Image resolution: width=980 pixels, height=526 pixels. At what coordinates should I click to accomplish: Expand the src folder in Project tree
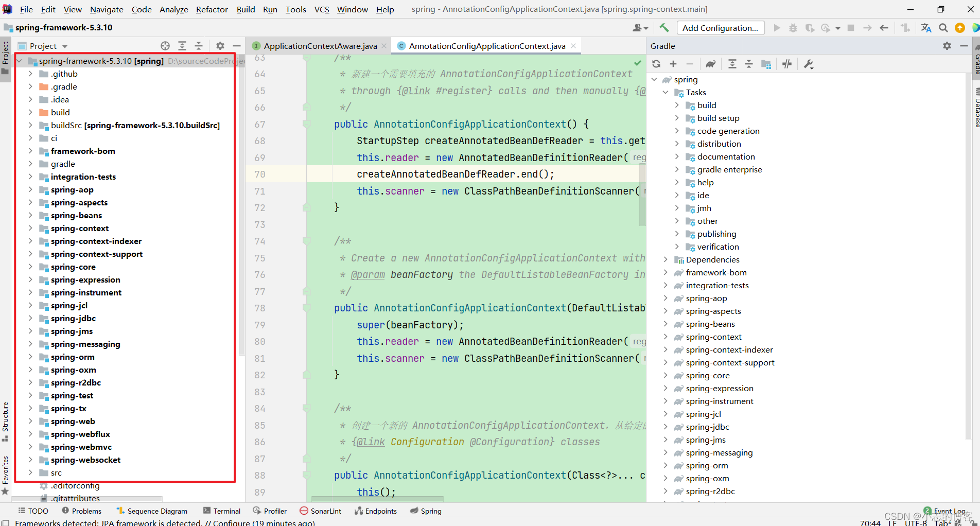point(30,472)
